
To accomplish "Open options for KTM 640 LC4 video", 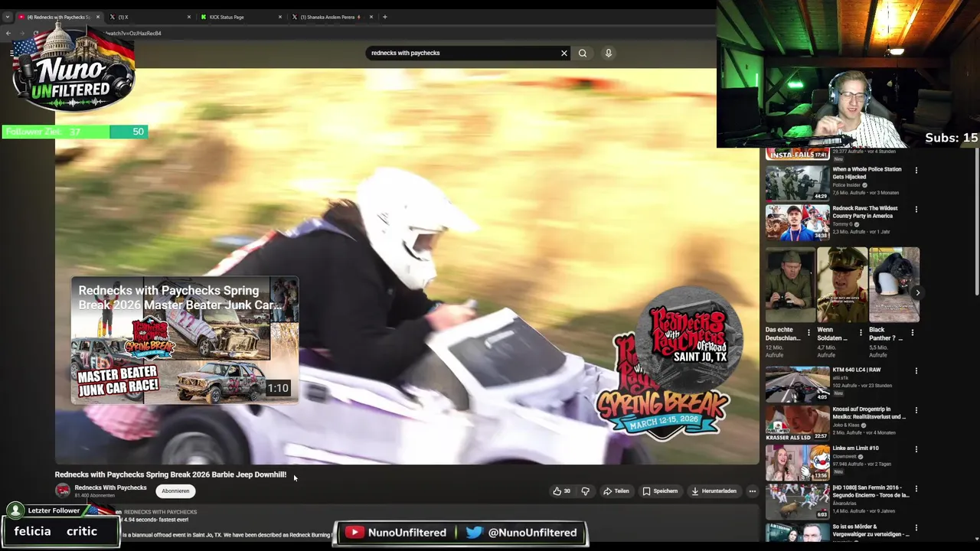I will [916, 370].
